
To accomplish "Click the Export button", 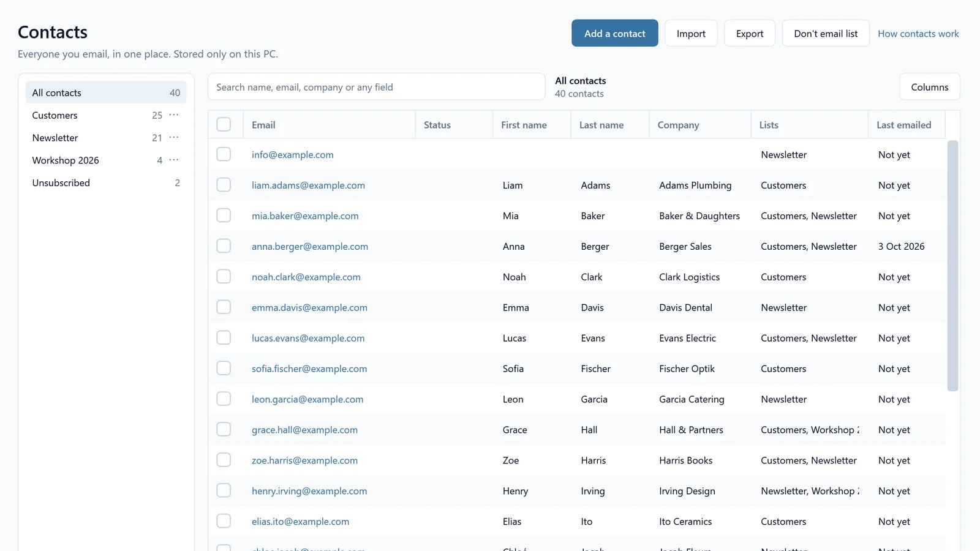I will coord(750,33).
